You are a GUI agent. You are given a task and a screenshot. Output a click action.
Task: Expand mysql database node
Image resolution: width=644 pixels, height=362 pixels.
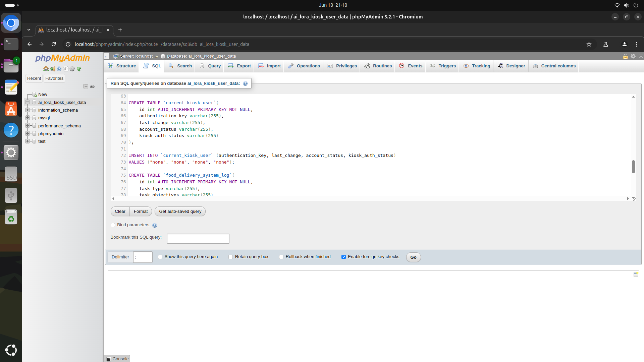[28, 118]
